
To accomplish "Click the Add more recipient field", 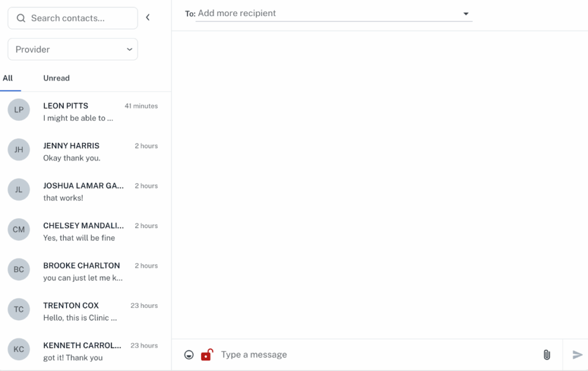I will [327, 13].
